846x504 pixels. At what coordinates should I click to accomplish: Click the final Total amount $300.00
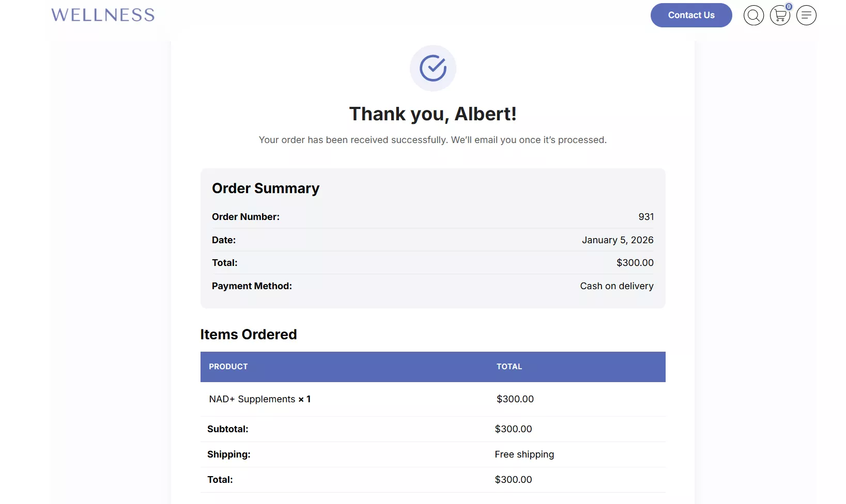(x=513, y=479)
